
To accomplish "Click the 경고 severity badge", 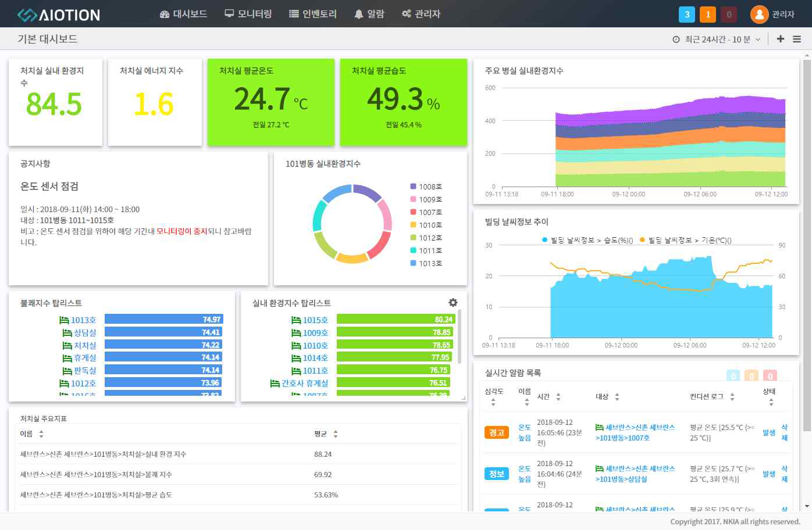I will [x=497, y=432].
